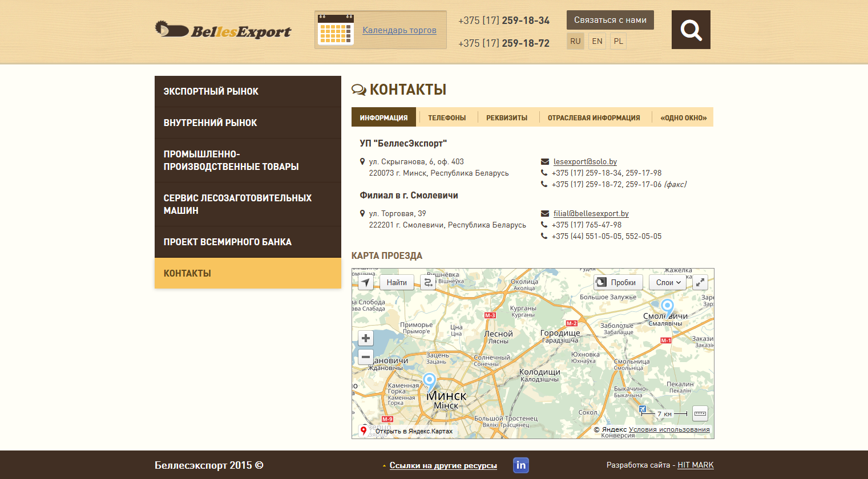This screenshot has width=868, height=479.
Task: Zoom in the map with plus
Action: pyautogui.click(x=366, y=338)
